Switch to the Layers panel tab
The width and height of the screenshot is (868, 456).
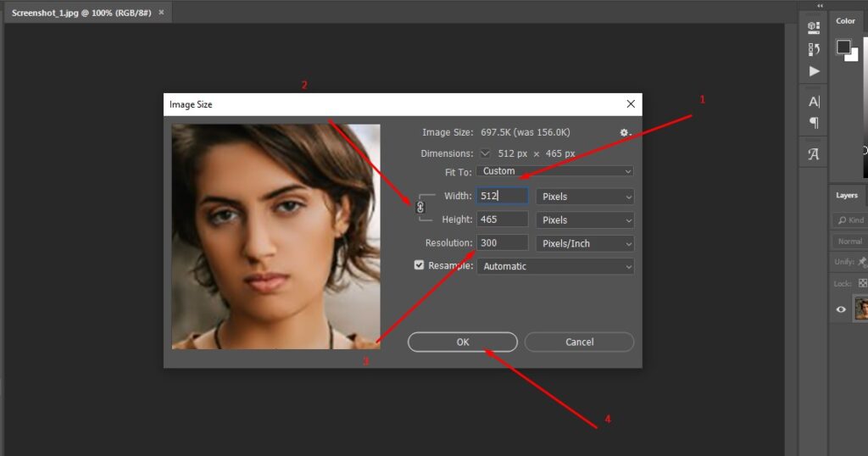tap(847, 195)
